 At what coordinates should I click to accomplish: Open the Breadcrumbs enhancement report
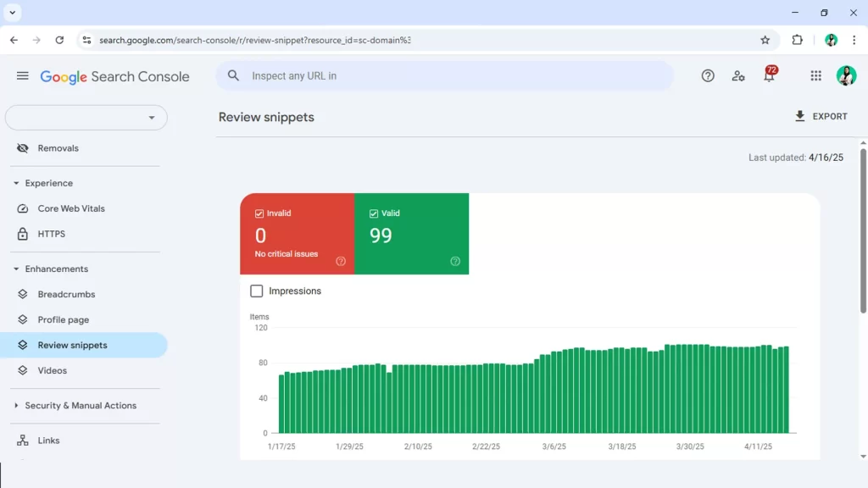tap(83, 294)
